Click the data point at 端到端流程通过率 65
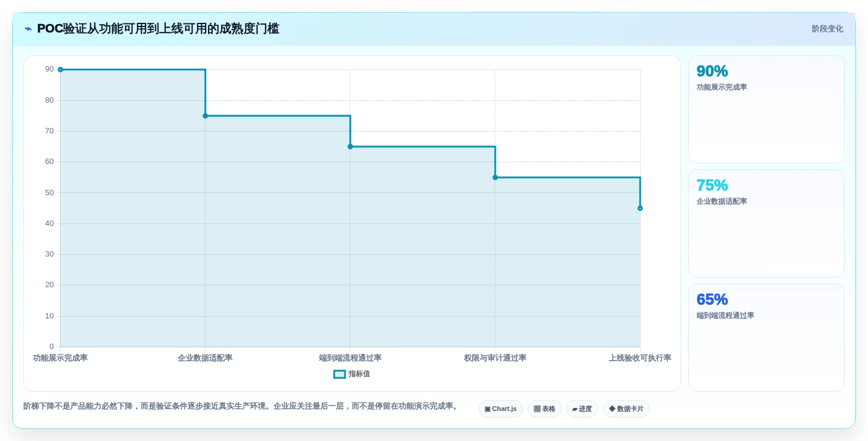 point(350,147)
